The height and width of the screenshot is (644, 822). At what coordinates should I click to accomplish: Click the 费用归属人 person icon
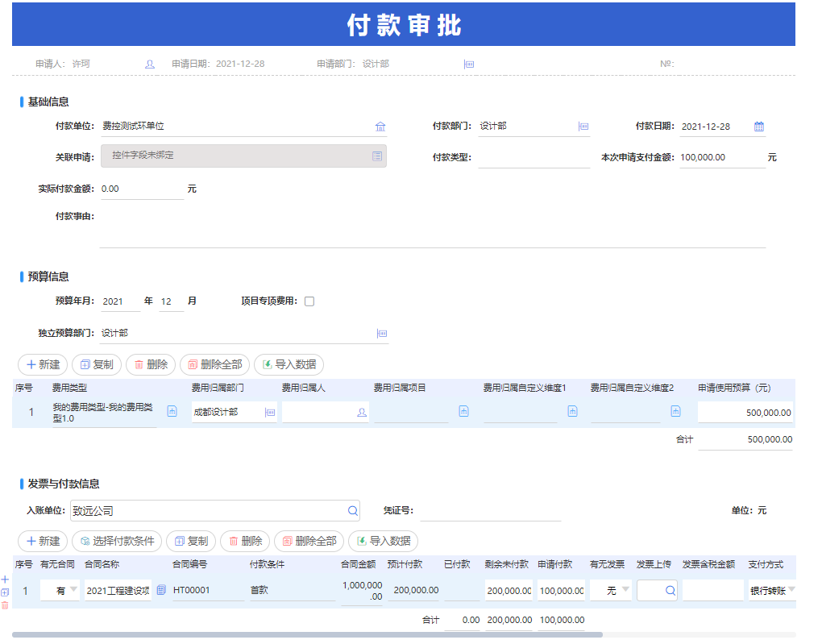coord(362,412)
